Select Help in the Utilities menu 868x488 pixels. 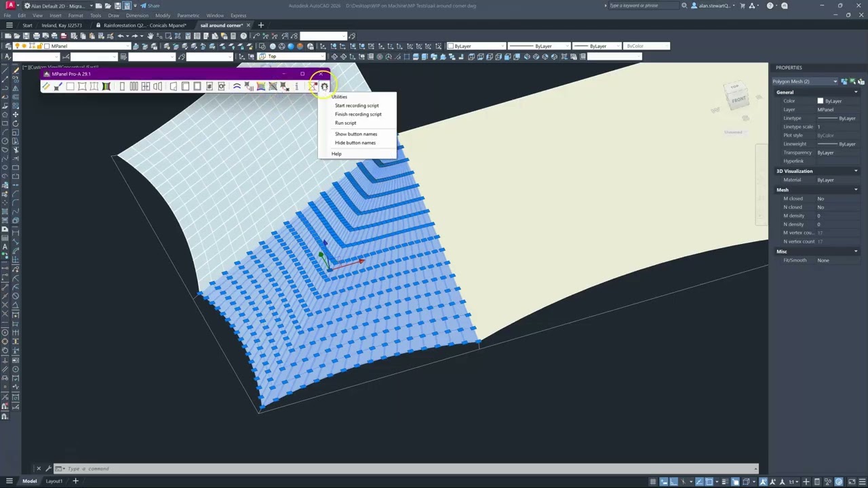336,153
